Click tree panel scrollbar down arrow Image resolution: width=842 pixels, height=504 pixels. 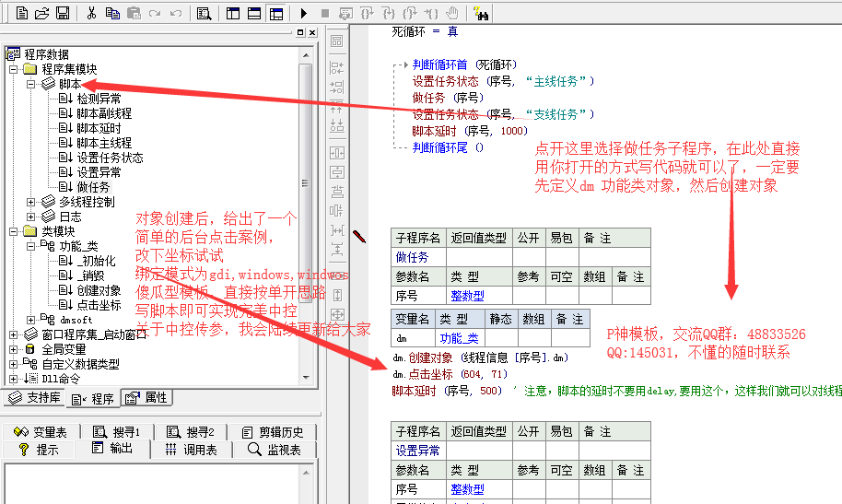pyautogui.click(x=306, y=378)
